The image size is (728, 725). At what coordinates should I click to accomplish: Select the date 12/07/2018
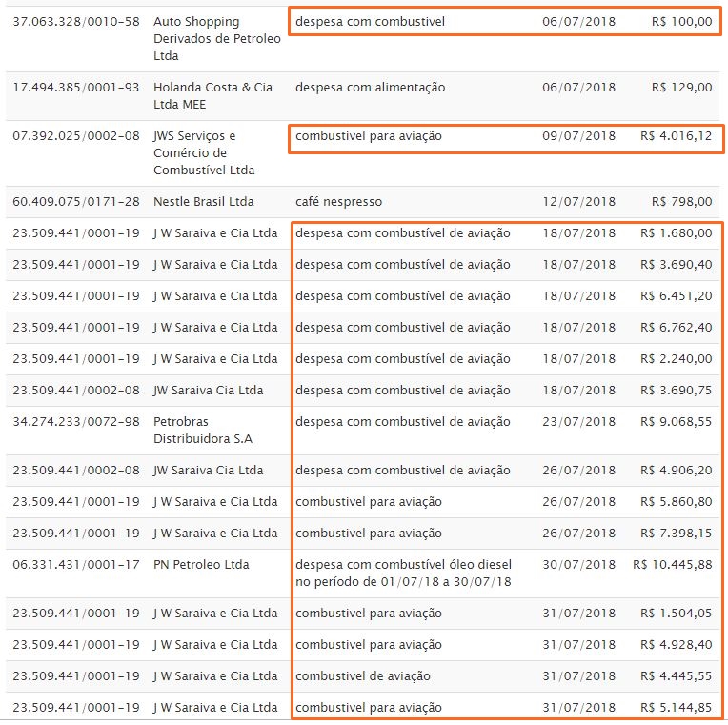[x=578, y=201]
